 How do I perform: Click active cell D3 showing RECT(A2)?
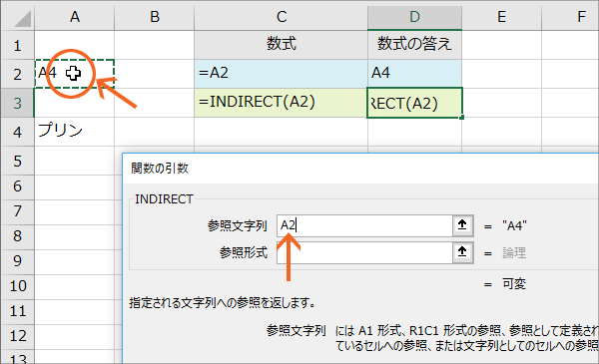point(414,103)
